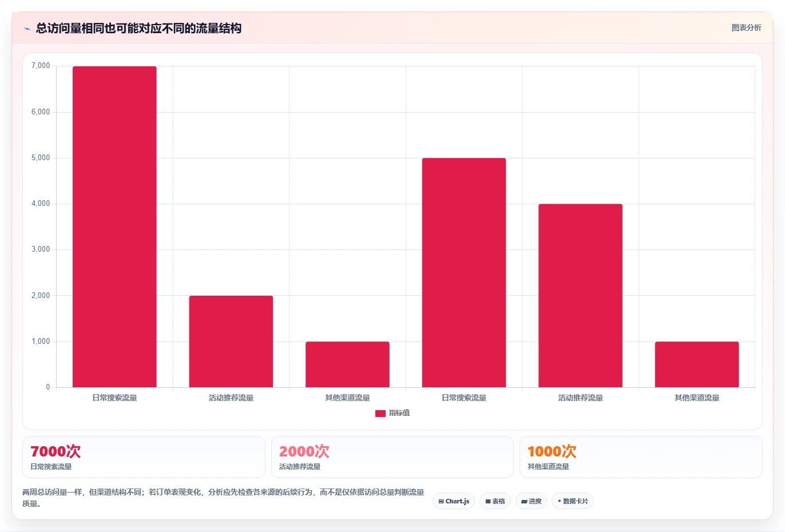Image resolution: width=785 pixels, height=532 pixels.
Task: Click the 图表分析 label in the header
Action: click(x=746, y=27)
